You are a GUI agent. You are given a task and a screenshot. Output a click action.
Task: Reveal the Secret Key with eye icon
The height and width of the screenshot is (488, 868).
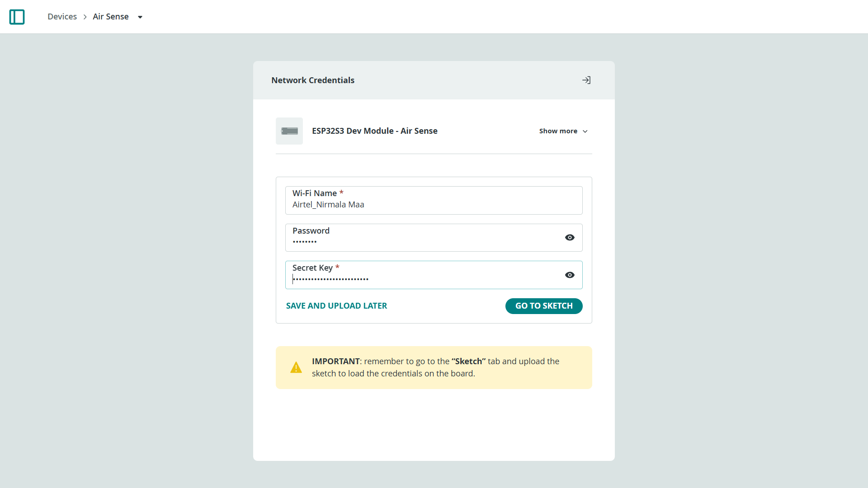pyautogui.click(x=570, y=275)
